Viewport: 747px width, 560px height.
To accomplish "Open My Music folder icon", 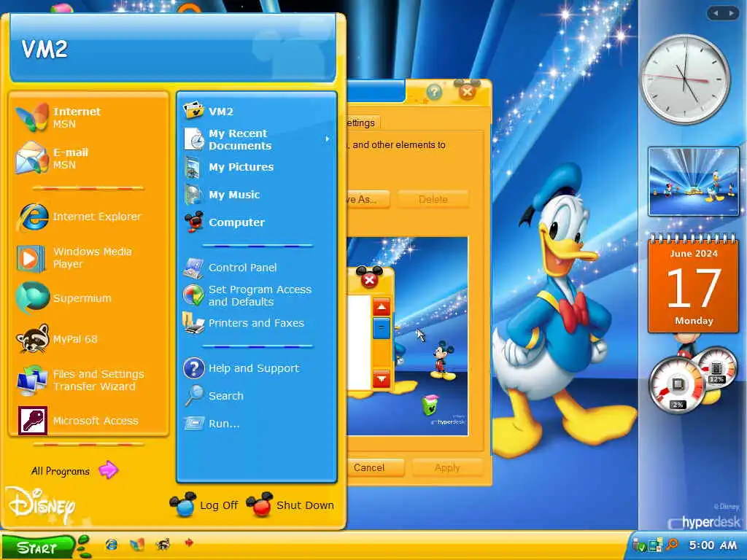I will click(193, 194).
